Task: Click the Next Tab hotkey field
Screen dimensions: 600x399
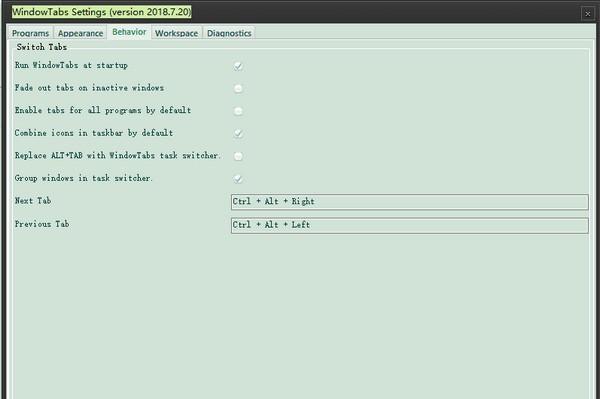Action: [409, 202]
